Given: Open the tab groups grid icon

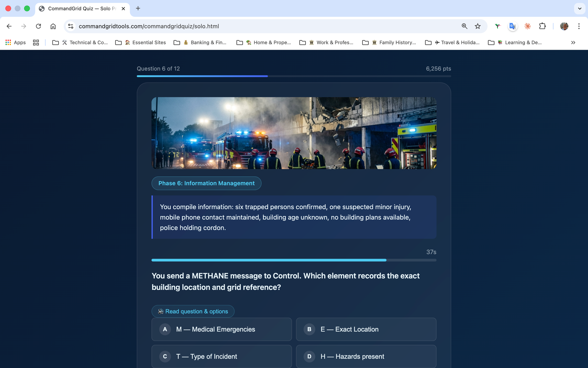Looking at the screenshot, I should [x=36, y=42].
